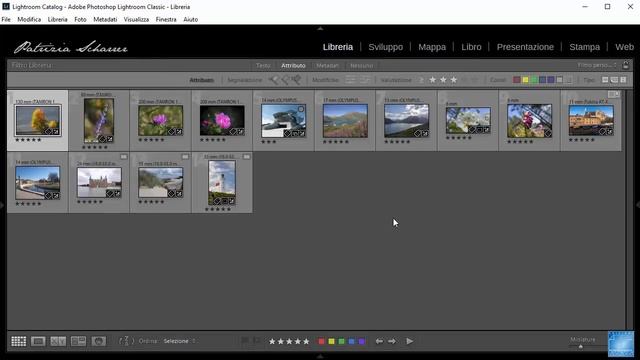Filter by unedited photos icon
The image size is (640, 360).
(x=364, y=80)
